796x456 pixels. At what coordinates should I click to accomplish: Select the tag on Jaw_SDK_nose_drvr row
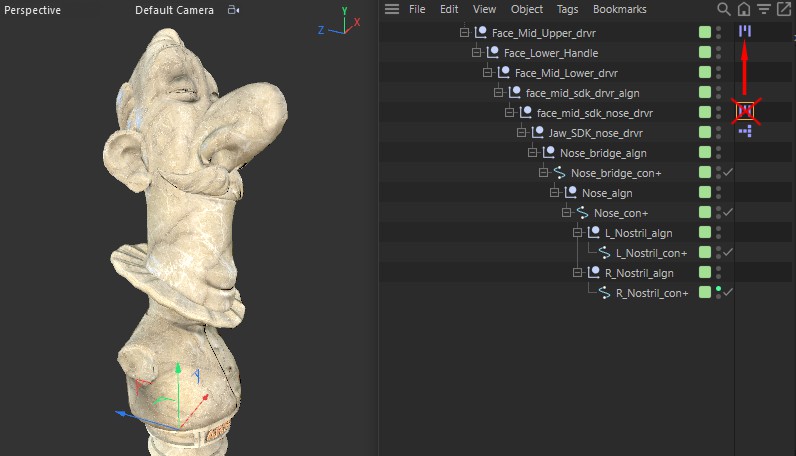click(x=745, y=132)
